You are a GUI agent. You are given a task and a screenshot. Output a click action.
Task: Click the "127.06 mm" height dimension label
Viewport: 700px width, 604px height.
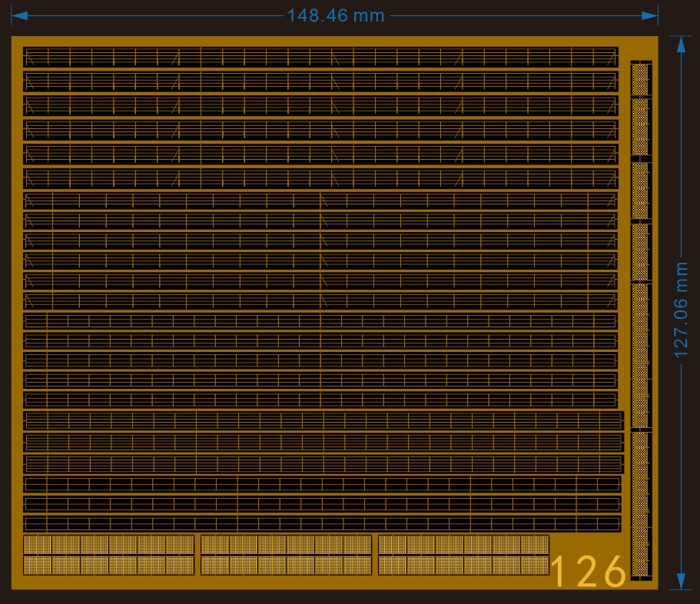(x=681, y=310)
